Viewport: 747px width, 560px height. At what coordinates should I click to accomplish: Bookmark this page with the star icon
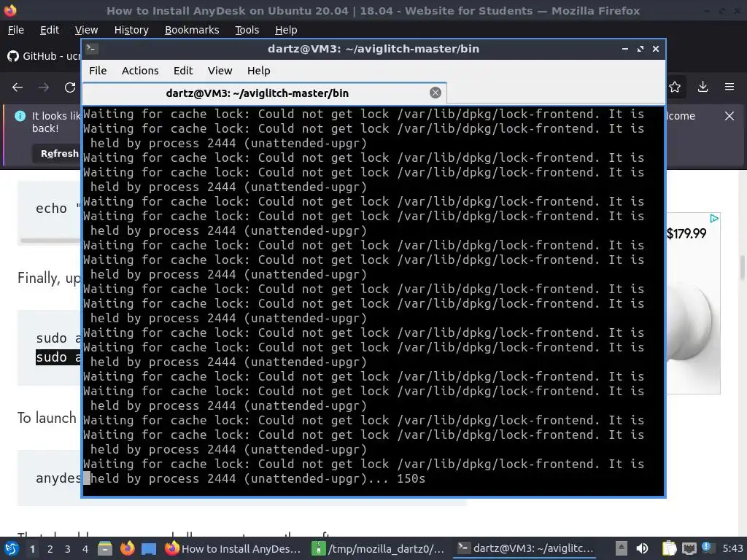click(x=675, y=87)
